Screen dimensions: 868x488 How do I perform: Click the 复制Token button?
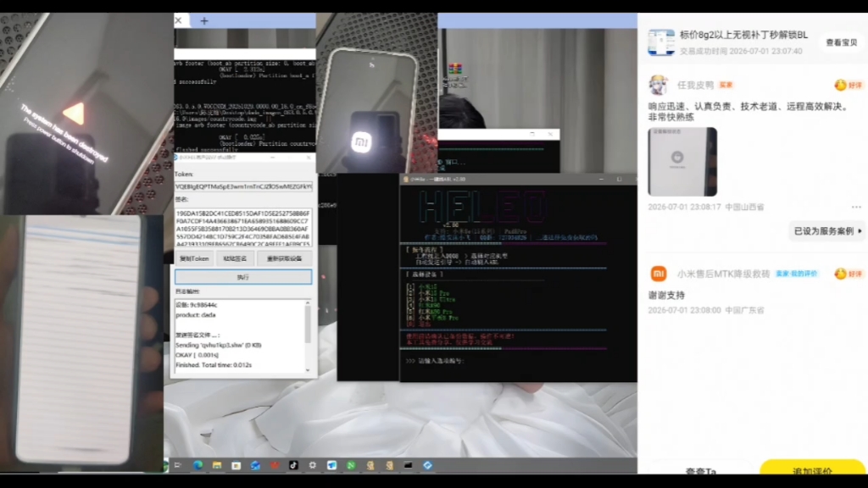(x=194, y=258)
